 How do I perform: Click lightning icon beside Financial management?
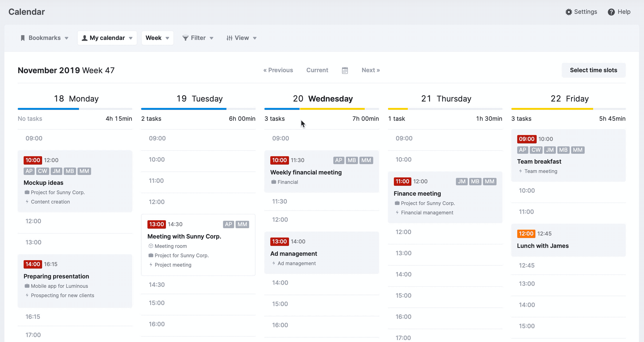397,212
